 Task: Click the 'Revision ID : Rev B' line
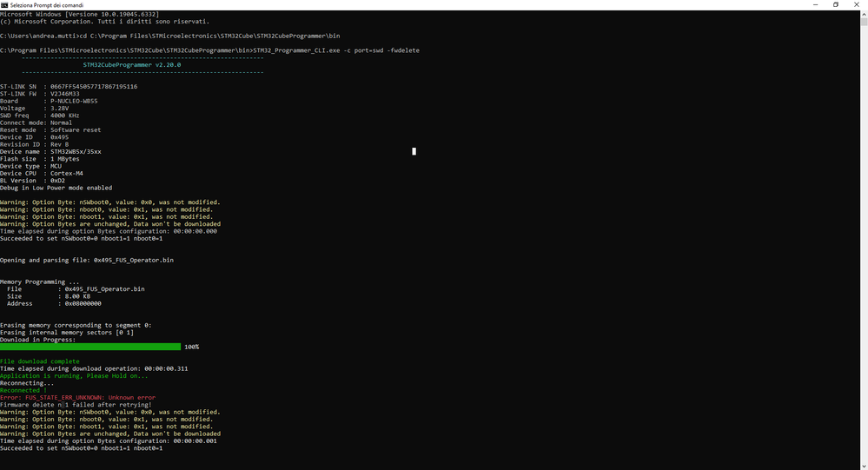35,144
